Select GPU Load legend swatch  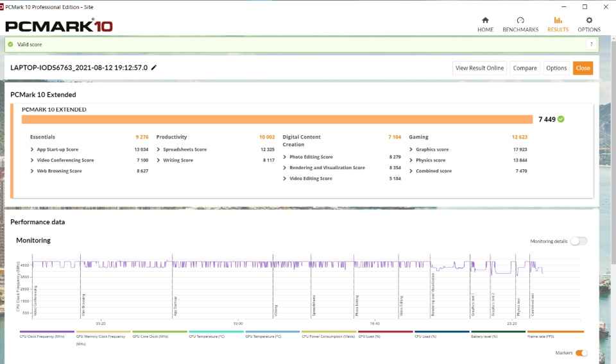[386, 331]
